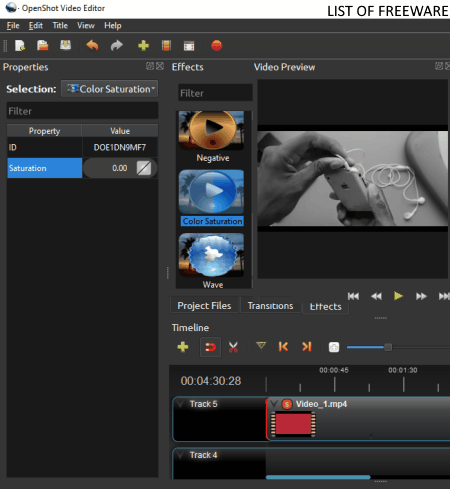Open Track 4 dropdown arrow
Viewport: 450px width, 489px height.
pos(180,455)
